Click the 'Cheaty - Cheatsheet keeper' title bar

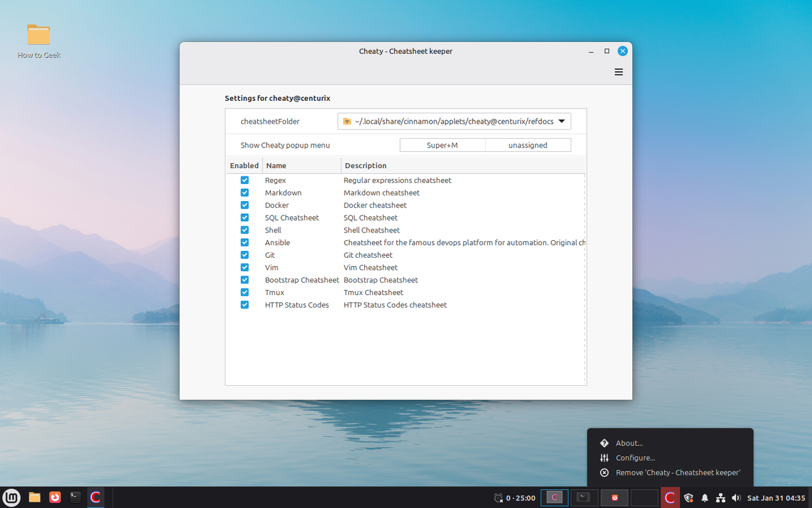(406, 51)
